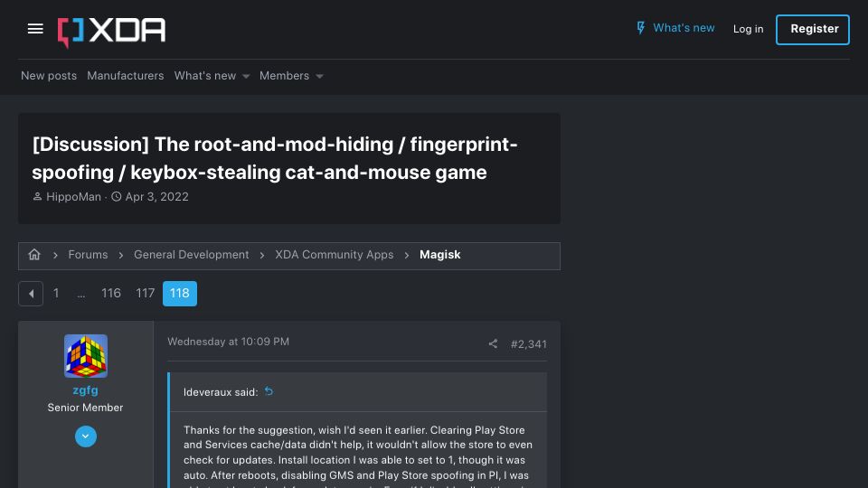
Task: Click the Wednesday at 10:09 PM timestamp
Action: (x=228, y=342)
